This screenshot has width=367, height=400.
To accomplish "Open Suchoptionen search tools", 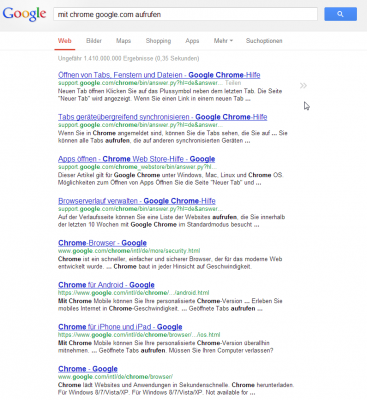I will tap(264, 41).
